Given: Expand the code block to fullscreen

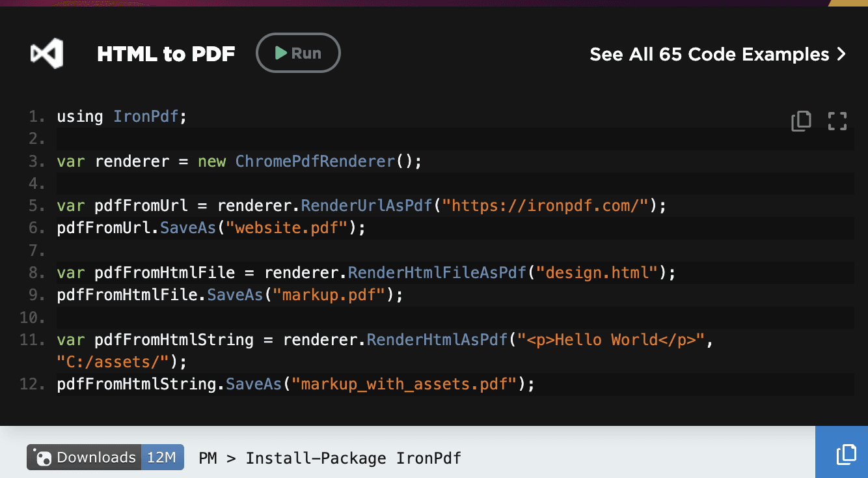Looking at the screenshot, I should (837, 121).
